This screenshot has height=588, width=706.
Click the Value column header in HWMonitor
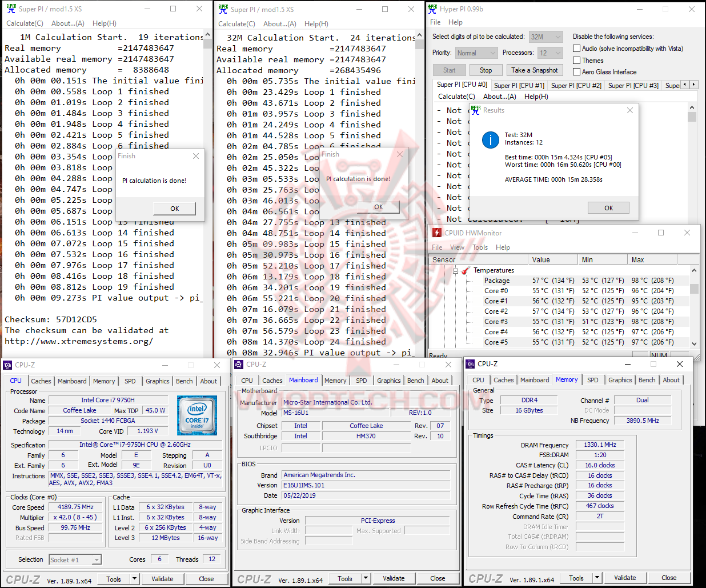[552, 259]
